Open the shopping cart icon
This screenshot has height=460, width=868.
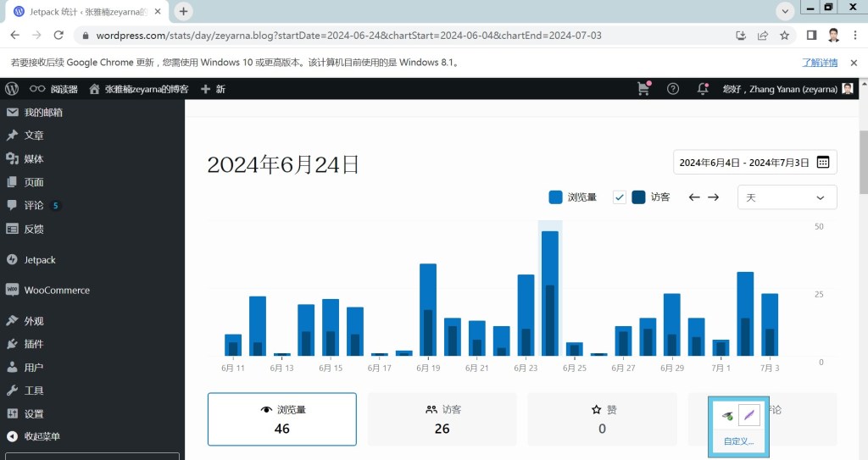click(644, 89)
